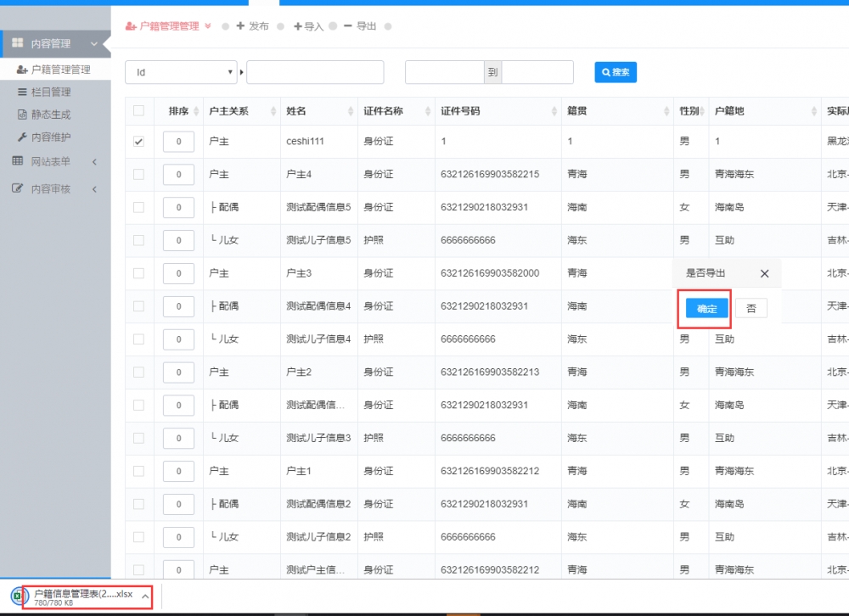Click the 排序 input in ceshi111 row
The image size is (849, 616).
point(178,142)
